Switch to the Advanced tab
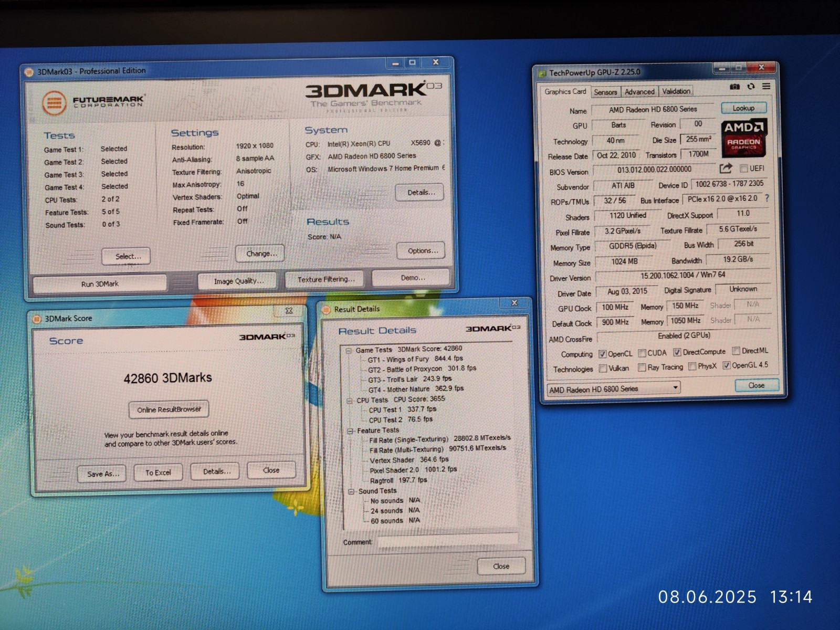Screen dimensions: 840x630 click(639, 91)
